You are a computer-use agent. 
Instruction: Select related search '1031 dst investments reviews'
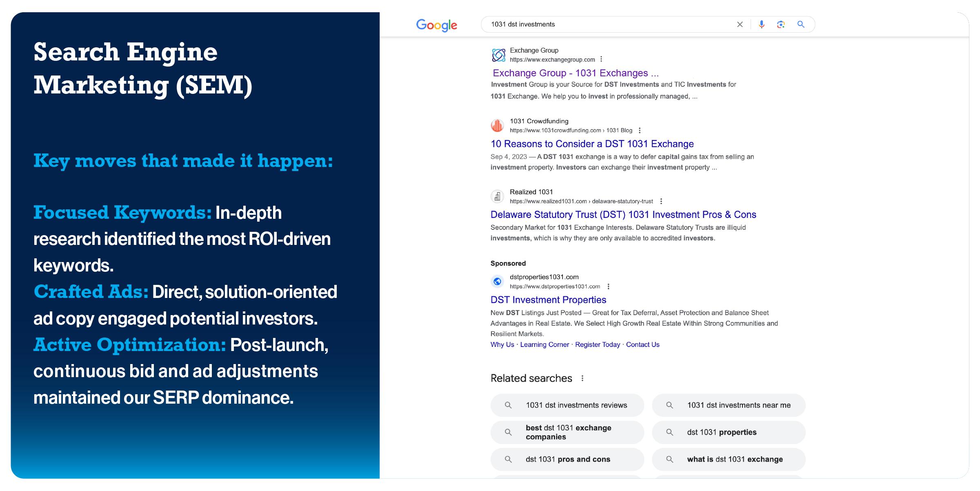coord(567,405)
